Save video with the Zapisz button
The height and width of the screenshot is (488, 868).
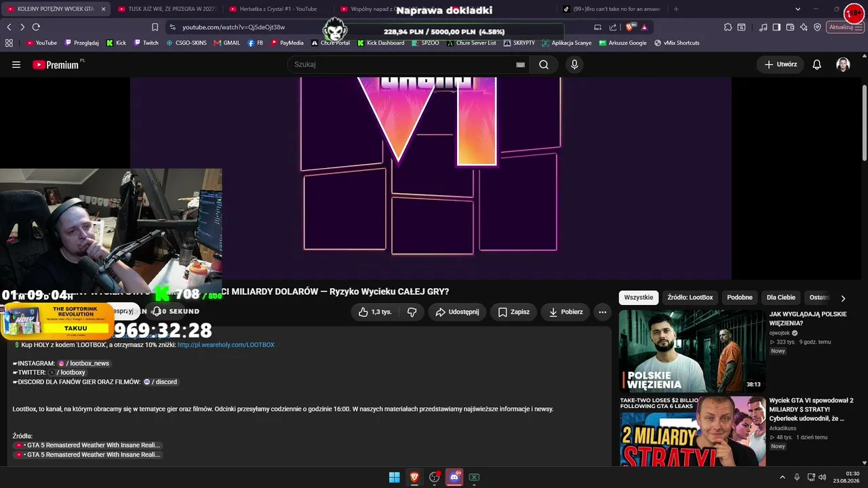click(513, 312)
